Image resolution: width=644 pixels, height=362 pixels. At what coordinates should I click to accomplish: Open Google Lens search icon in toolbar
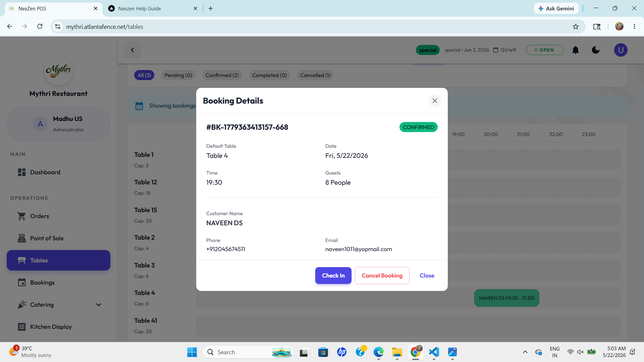click(597, 26)
